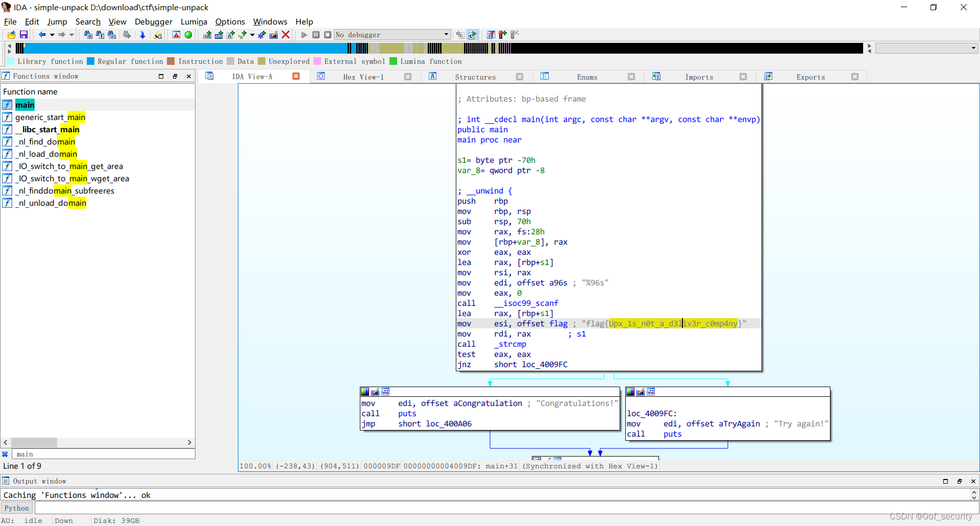980x526 pixels.
Task: Expand the back-navigation history dropdown arrow
Action: click(x=52, y=34)
